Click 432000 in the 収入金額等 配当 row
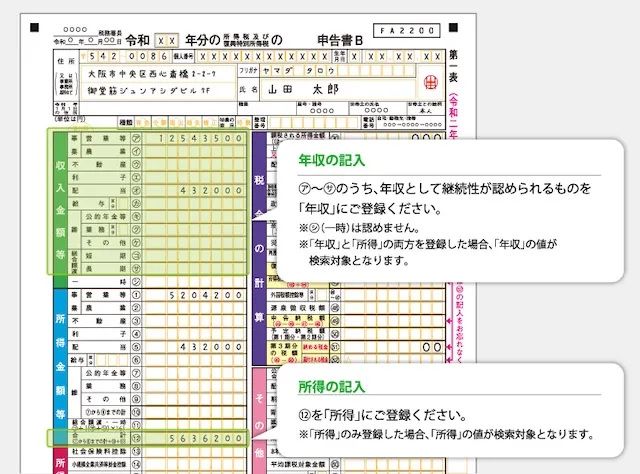Viewport: 640px width, 474px height. [211, 191]
